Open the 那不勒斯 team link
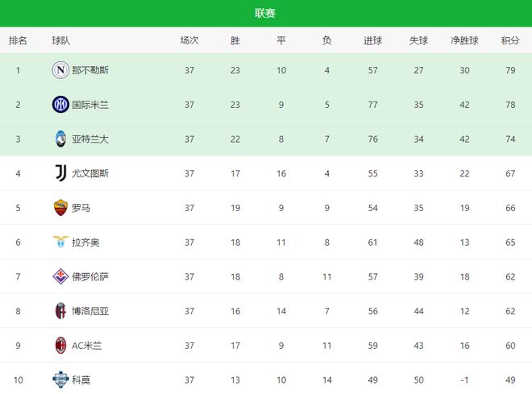532x394 pixels. (90, 70)
